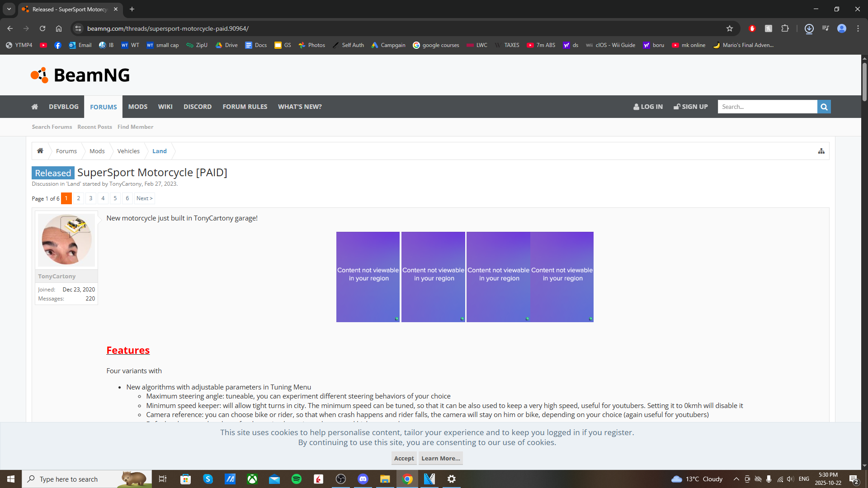This screenshot has height=488, width=868.
Task: Show hidden system tray icons chevron
Action: (736, 479)
